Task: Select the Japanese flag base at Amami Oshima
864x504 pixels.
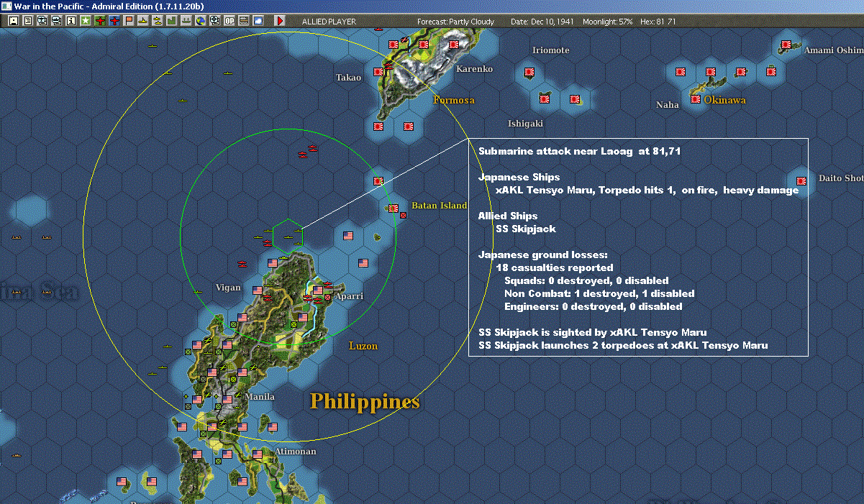Action: pyautogui.click(x=786, y=45)
